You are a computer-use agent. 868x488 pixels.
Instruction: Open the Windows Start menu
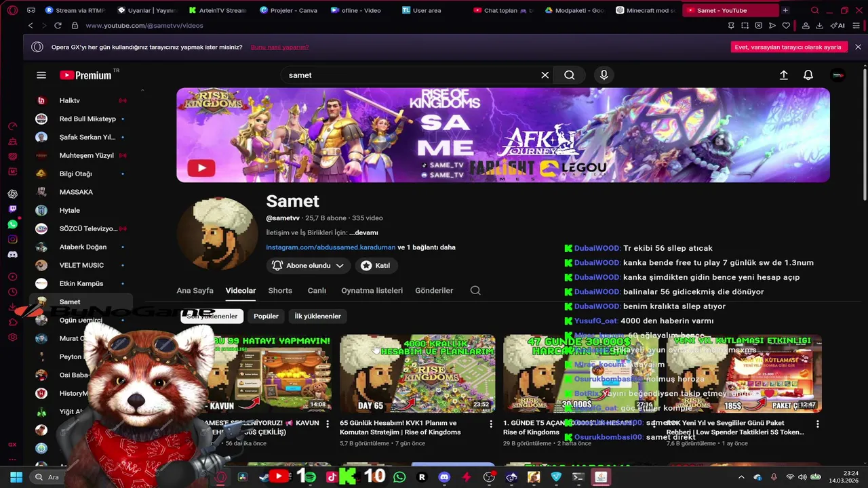click(16, 477)
